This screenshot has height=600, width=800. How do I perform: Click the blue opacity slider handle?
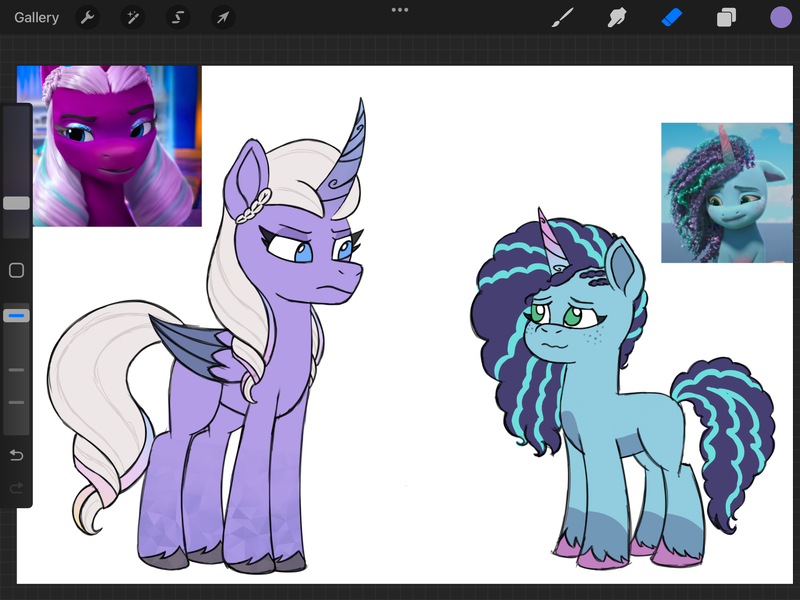click(x=16, y=316)
